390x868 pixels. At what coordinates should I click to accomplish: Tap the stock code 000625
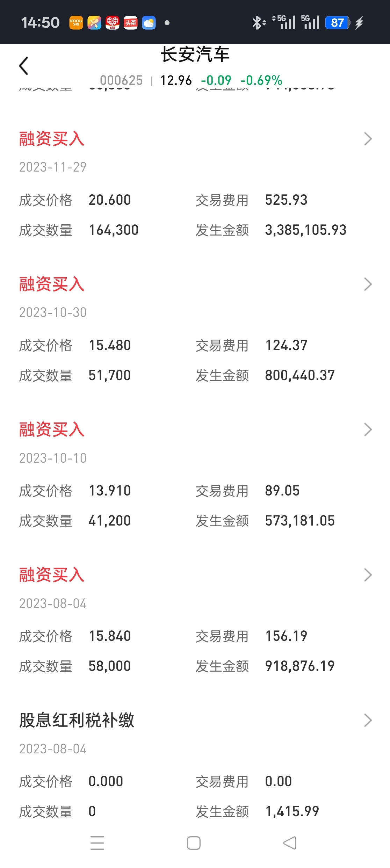121,80
